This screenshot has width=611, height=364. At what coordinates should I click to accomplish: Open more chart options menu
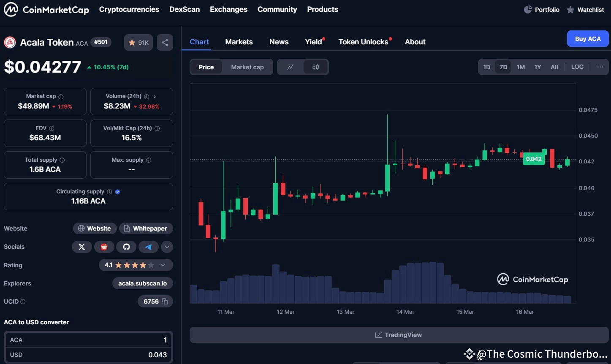(600, 67)
